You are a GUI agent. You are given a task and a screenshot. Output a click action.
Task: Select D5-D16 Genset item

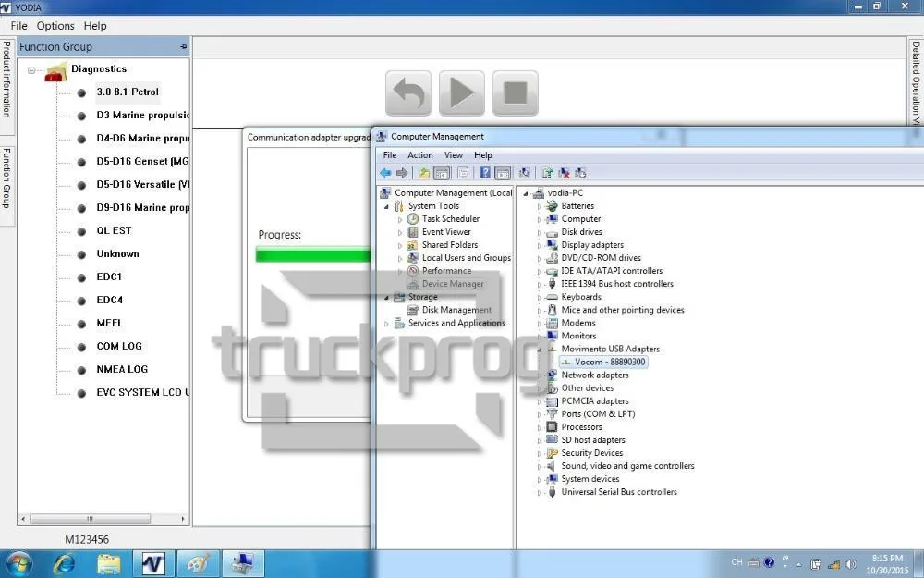point(142,161)
